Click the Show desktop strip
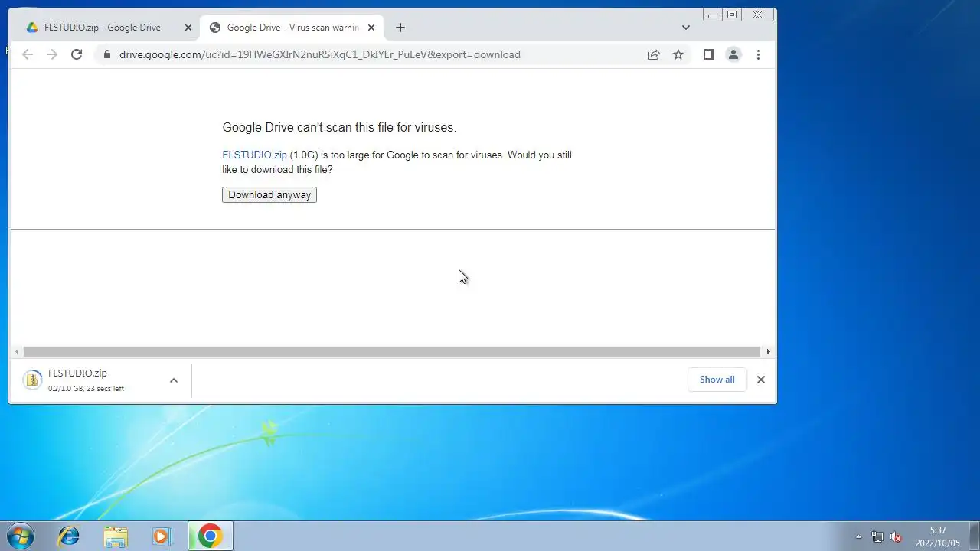The height and width of the screenshot is (551, 980). (x=974, y=536)
